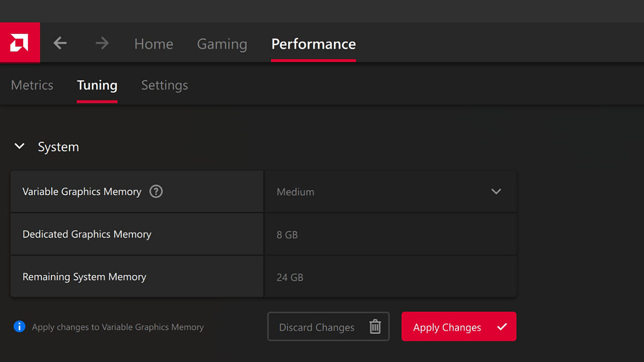This screenshot has height=362, width=644.
Task: Collapse the System section chevron
Action: coord(20,146)
